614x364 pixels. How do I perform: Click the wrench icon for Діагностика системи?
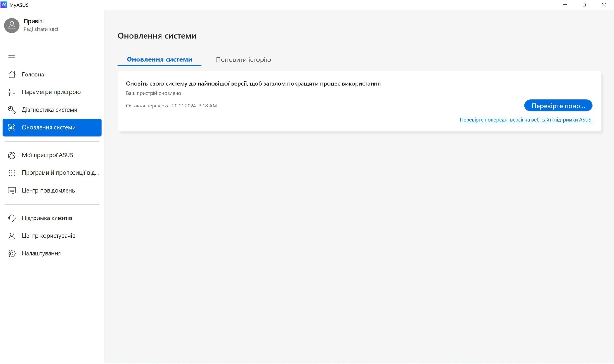(x=12, y=110)
